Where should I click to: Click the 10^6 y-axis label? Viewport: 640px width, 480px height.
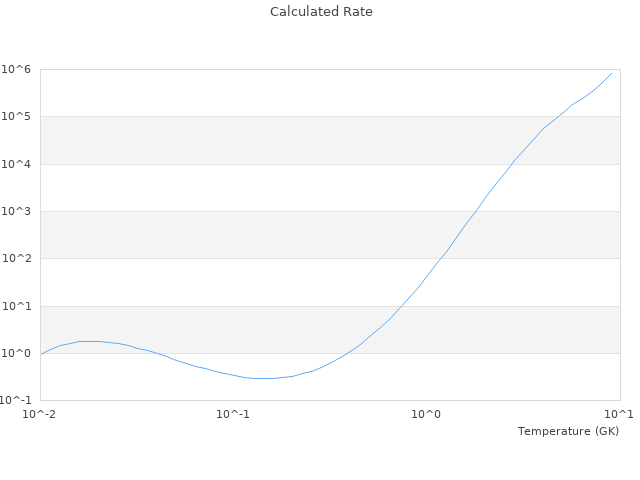click(17, 69)
